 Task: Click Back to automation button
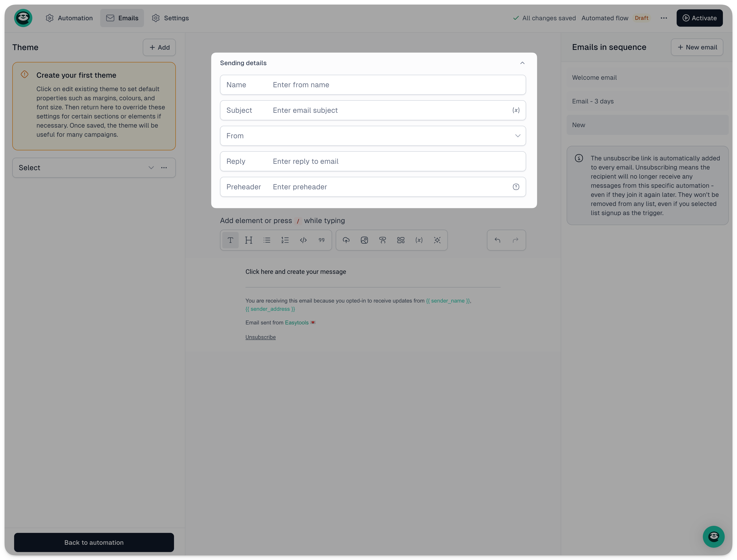[94, 542]
